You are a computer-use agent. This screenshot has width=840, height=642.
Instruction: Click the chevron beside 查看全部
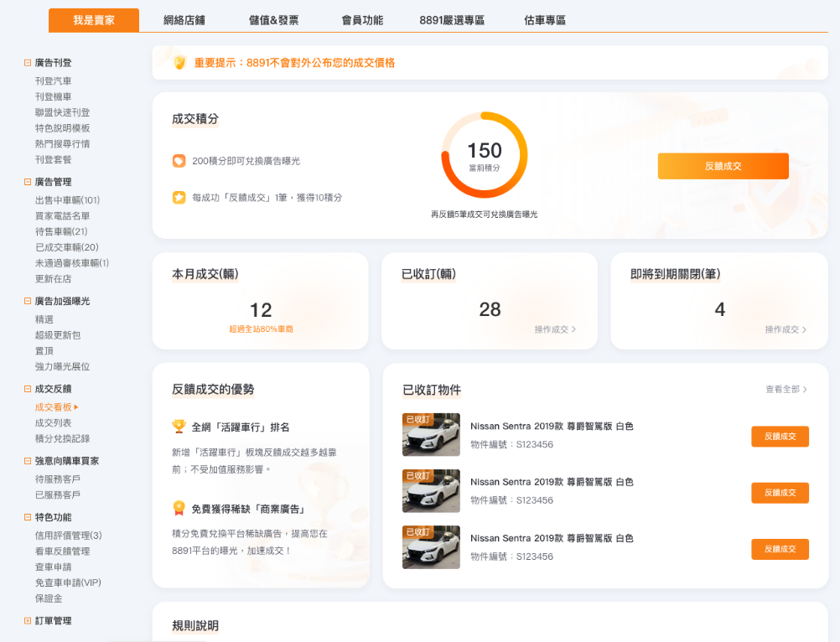click(x=806, y=390)
